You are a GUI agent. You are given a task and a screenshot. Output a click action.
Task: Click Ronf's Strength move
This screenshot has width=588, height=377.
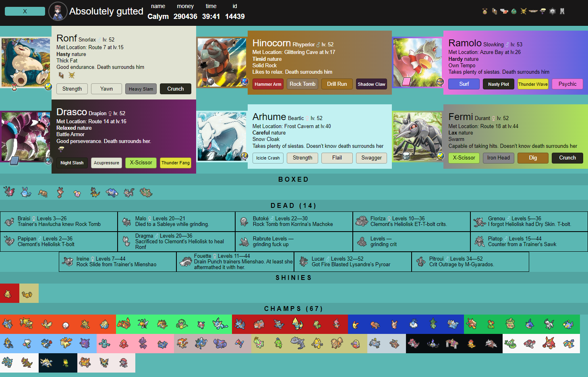pyautogui.click(x=72, y=89)
